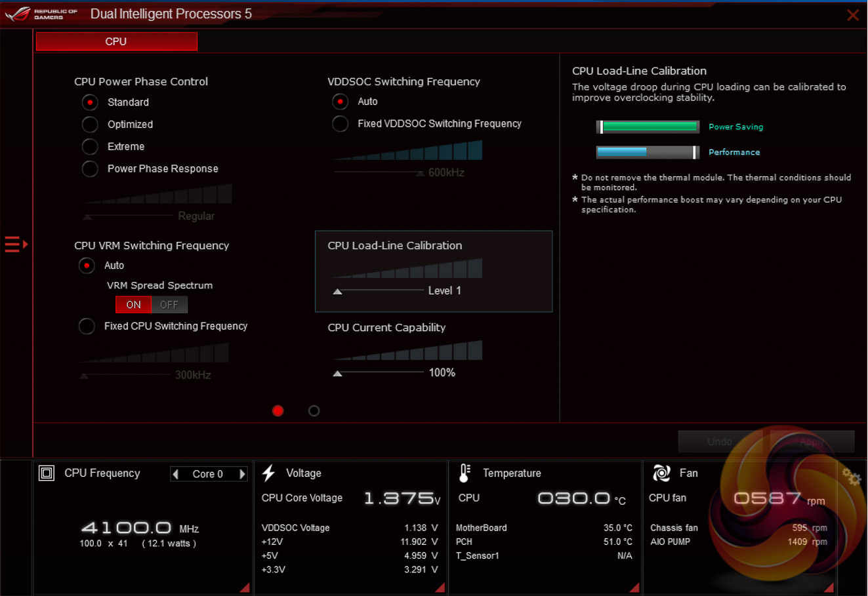The image size is (868, 596).
Task: Click the +3.3V voltage row
Action: (x=350, y=570)
